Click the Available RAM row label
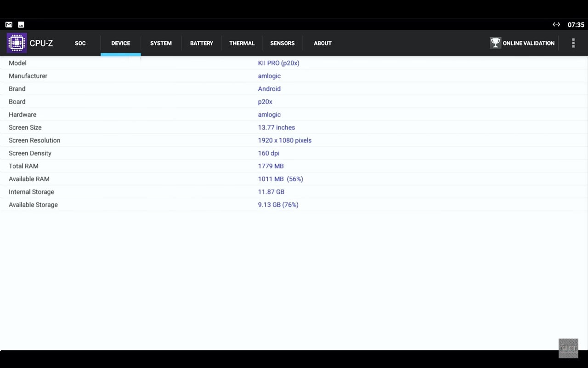The height and width of the screenshot is (368, 588). (x=29, y=179)
